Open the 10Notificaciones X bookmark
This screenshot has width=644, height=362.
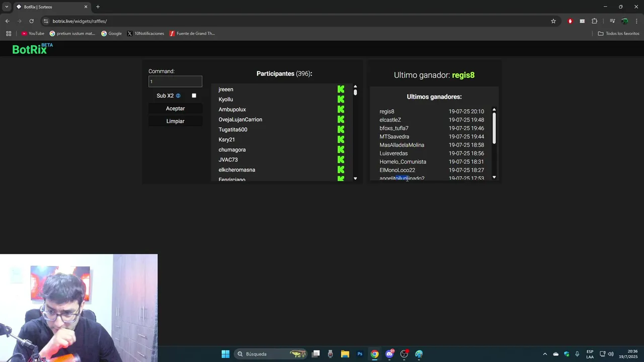[145, 34]
